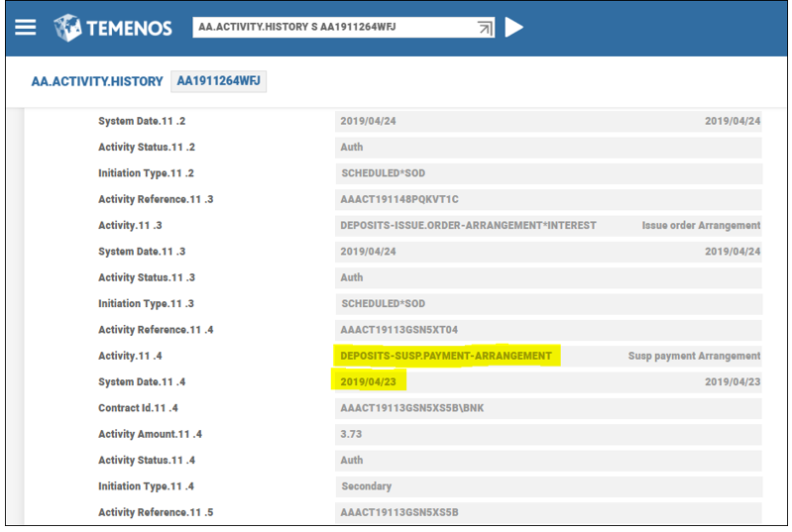792x532 pixels.
Task: Click the Susp payment Arrangement description
Action: (694, 356)
